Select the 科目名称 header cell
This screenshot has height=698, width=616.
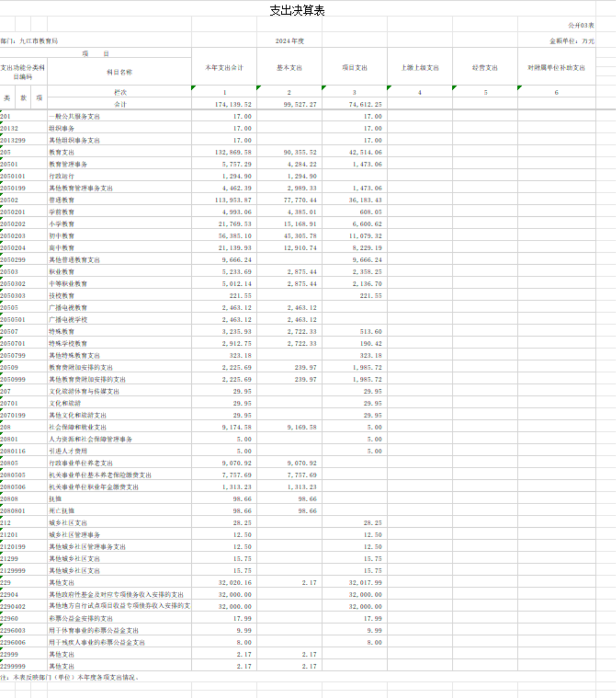click(119, 72)
